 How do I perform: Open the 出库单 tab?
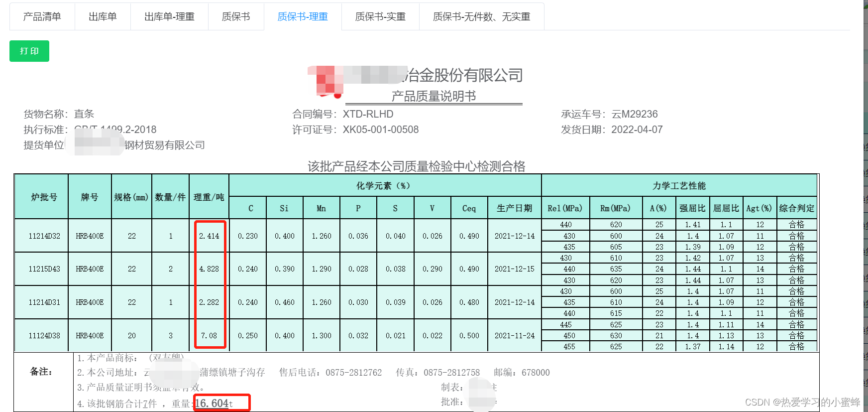tap(103, 16)
